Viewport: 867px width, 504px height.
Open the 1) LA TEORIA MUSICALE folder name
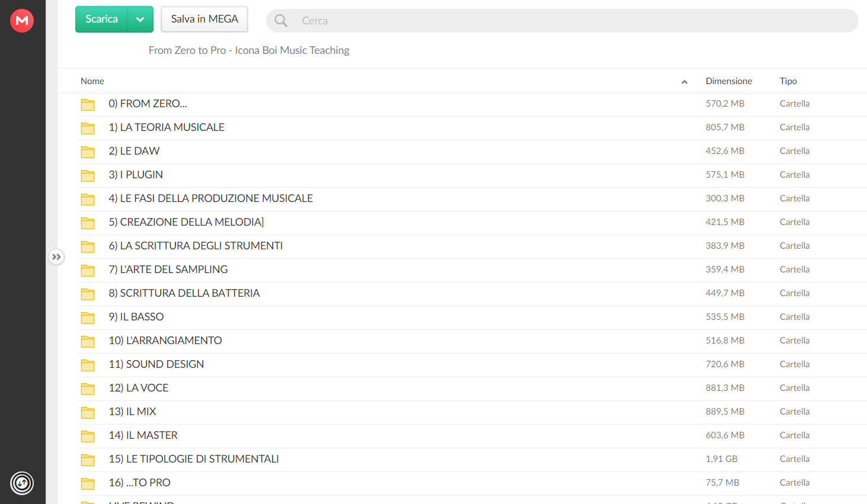pos(167,127)
